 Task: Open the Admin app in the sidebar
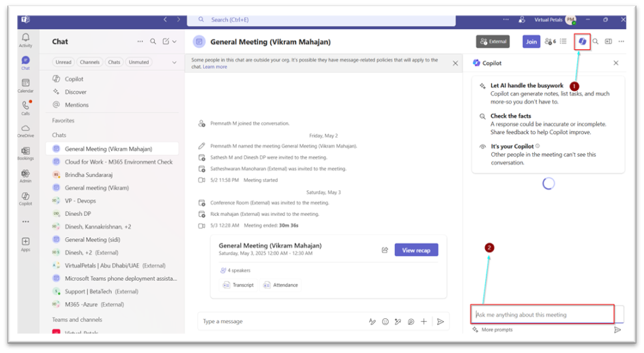tap(25, 176)
